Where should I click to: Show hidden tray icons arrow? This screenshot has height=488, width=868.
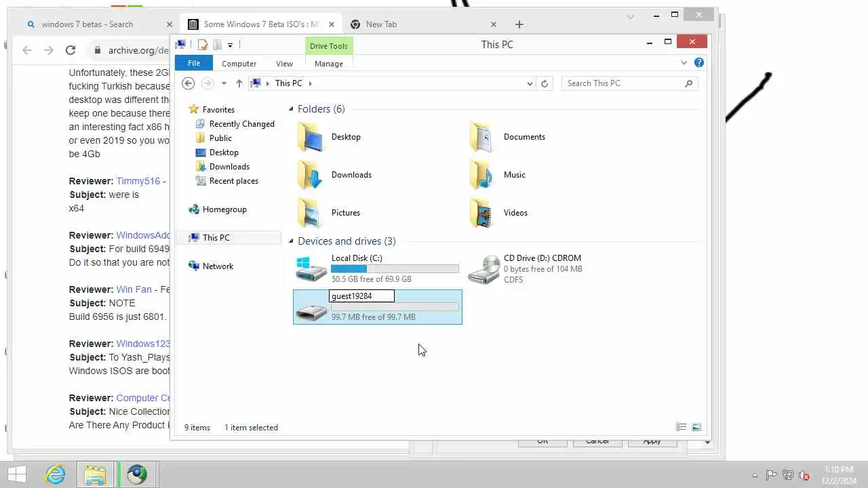(755, 475)
